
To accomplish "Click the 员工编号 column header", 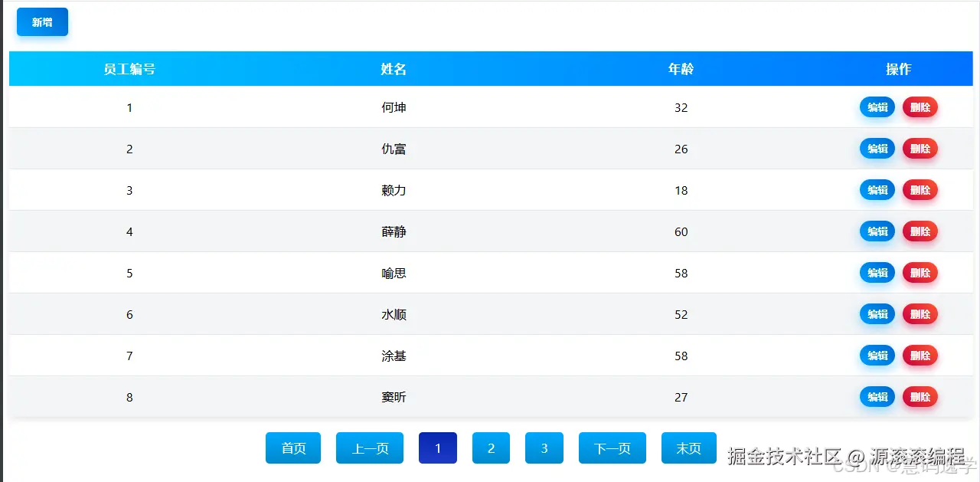I will pos(129,69).
